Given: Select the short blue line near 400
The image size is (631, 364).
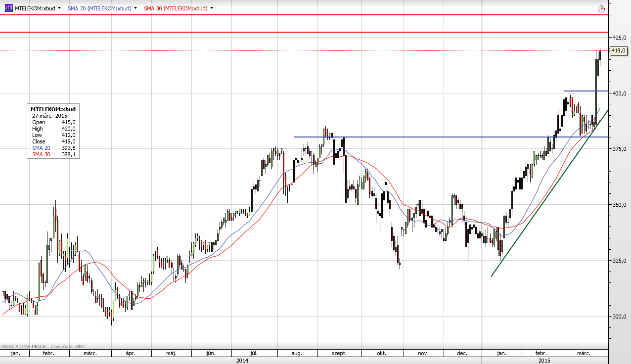Looking at the screenshot, I should coord(586,91).
